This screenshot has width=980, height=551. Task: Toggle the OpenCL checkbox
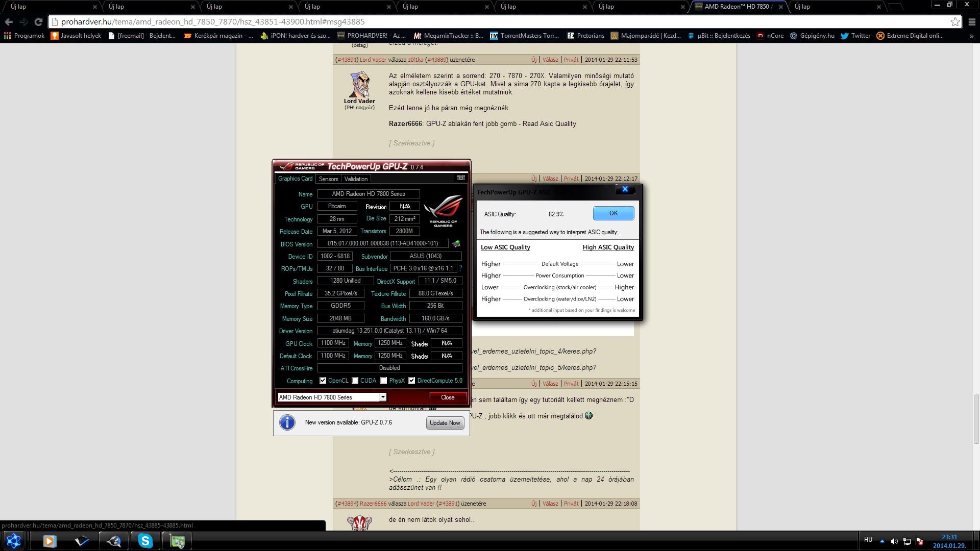coord(323,381)
